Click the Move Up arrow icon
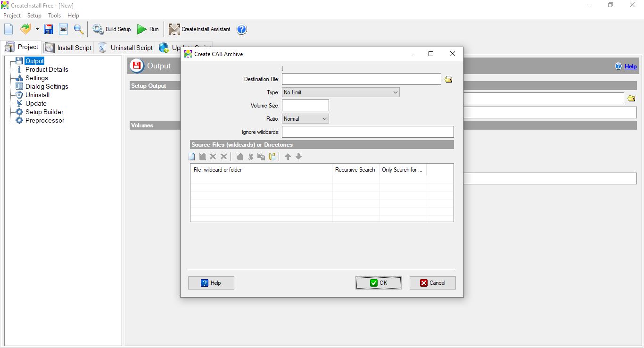The width and height of the screenshot is (644, 348). 288,157
